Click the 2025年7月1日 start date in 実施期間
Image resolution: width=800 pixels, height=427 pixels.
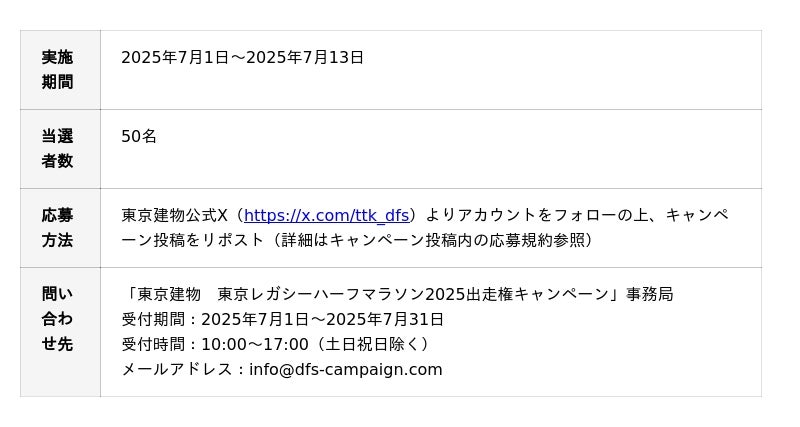[175, 57]
